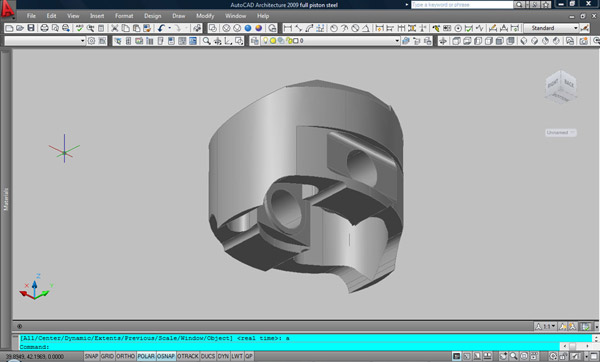
Task: Open the Help menu
Action: point(263,16)
